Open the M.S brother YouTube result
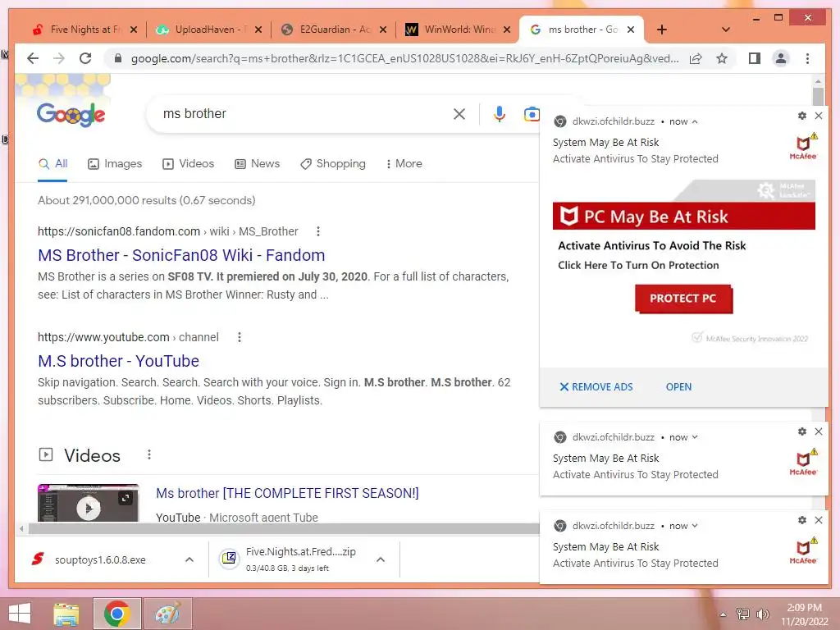840x630 pixels. pyautogui.click(x=118, y=361)
